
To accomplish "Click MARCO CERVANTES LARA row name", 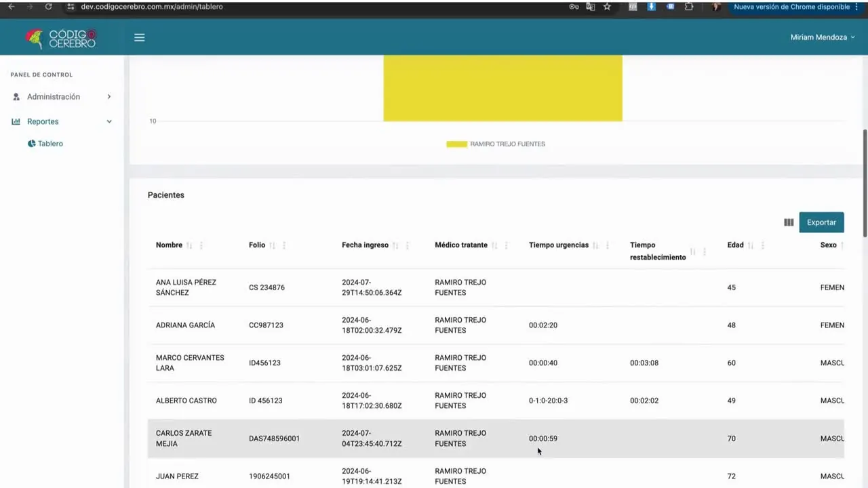I will tap(190, 363).
